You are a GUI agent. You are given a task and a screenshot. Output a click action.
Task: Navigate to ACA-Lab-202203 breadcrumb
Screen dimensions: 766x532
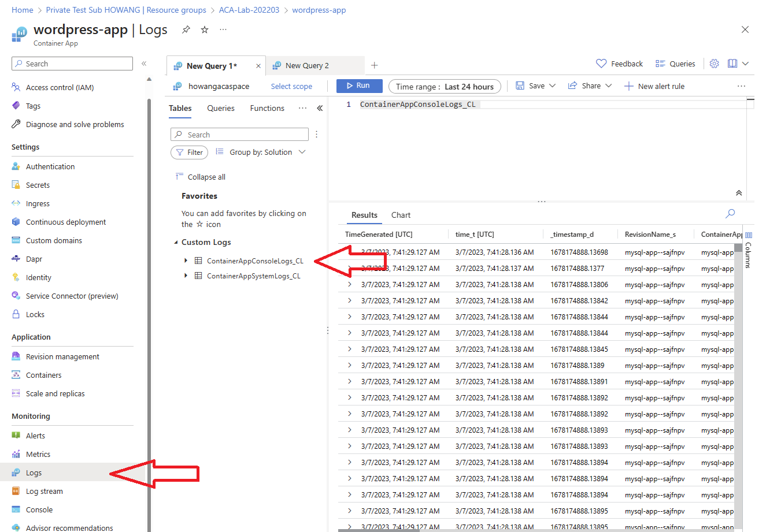pos(249,10)
